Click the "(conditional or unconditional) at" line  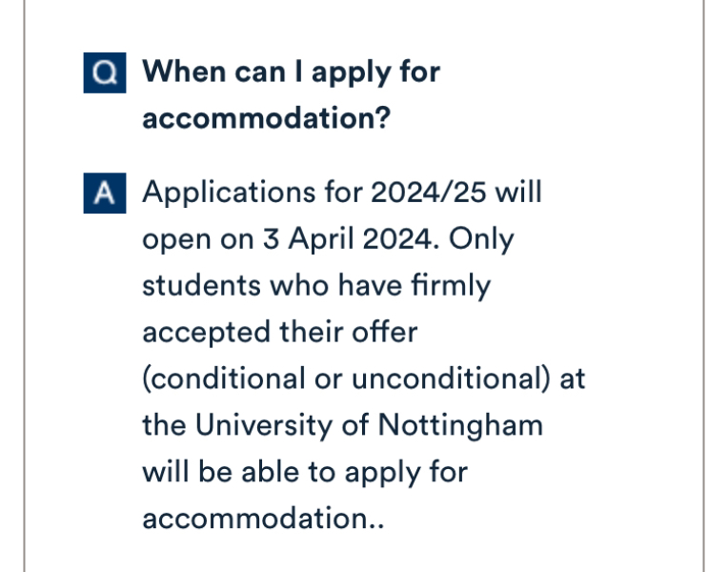click(x=363, y=378)
